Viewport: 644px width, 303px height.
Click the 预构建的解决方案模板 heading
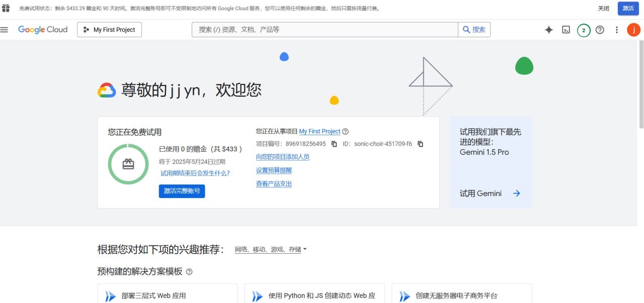click(139, 272)
